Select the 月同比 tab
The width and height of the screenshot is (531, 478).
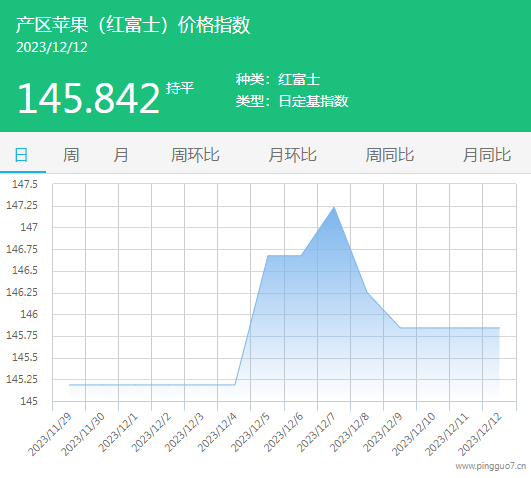487,155
